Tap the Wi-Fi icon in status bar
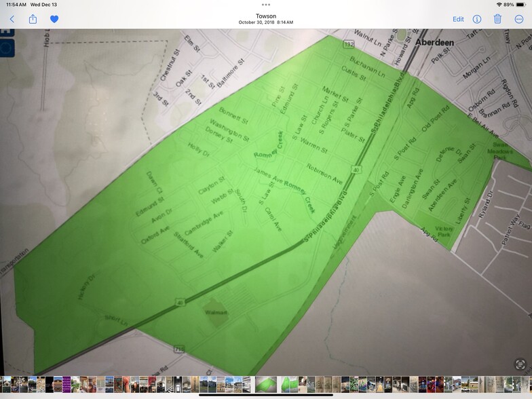Viewport: 532px width, 399px height. click(499, 5)
